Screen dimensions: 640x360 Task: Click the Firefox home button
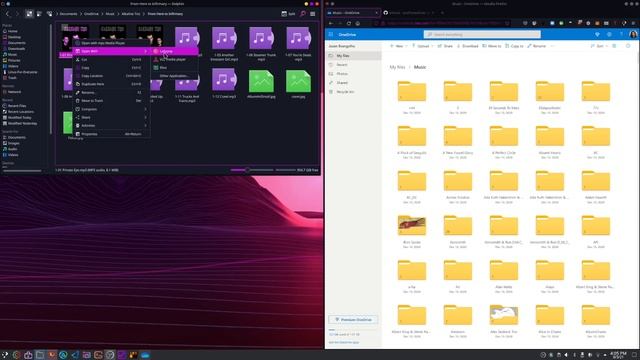(x=358, y=24)
